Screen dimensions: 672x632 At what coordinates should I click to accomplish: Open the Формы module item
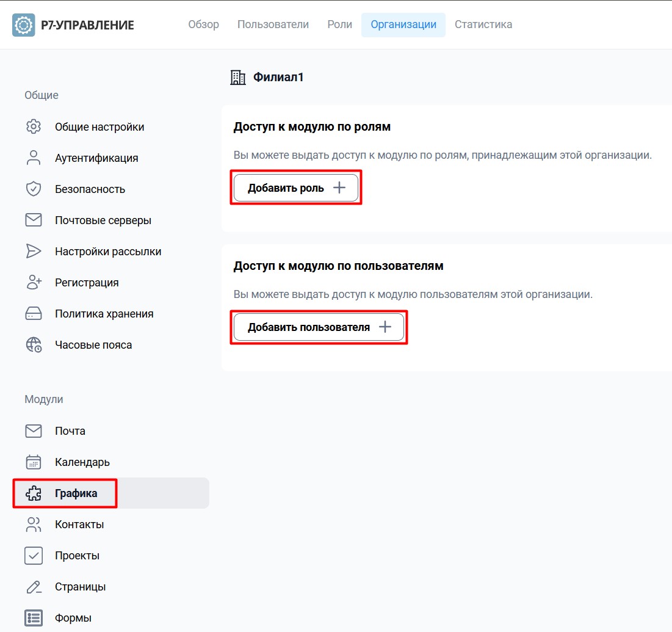click(x=111, y=618)
